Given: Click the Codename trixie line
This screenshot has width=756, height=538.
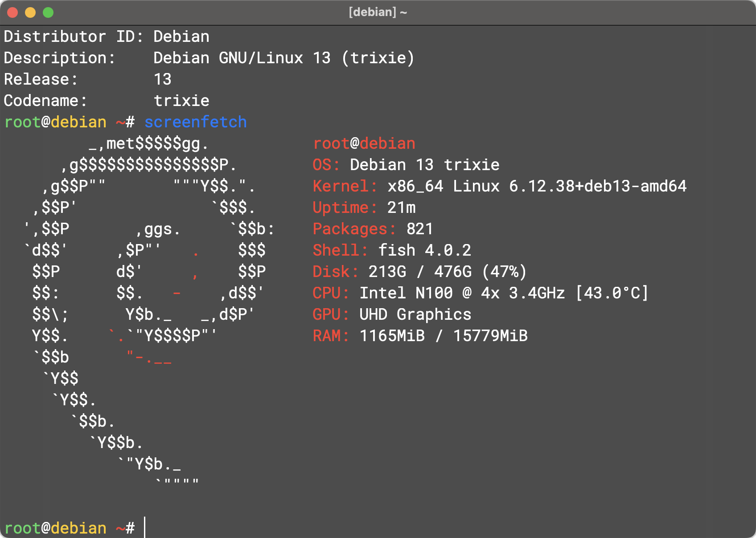Looking at the screenshot, I should coord(107,101).
